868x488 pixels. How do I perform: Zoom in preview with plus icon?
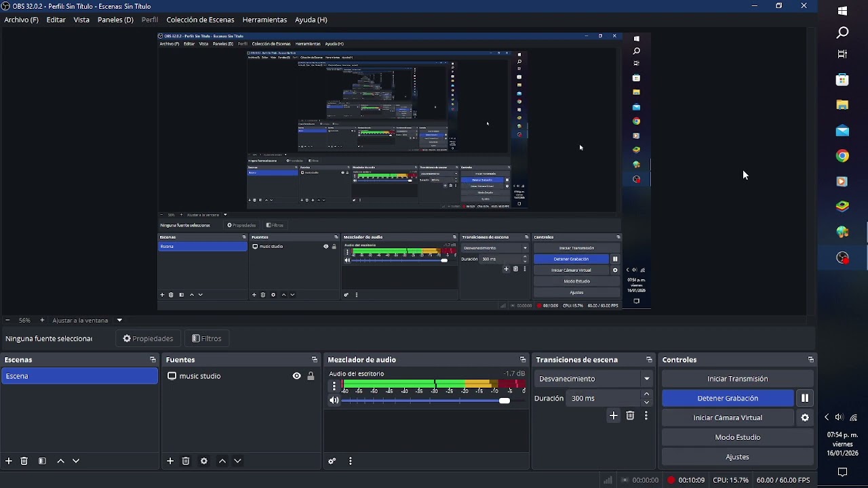point(42,320)
